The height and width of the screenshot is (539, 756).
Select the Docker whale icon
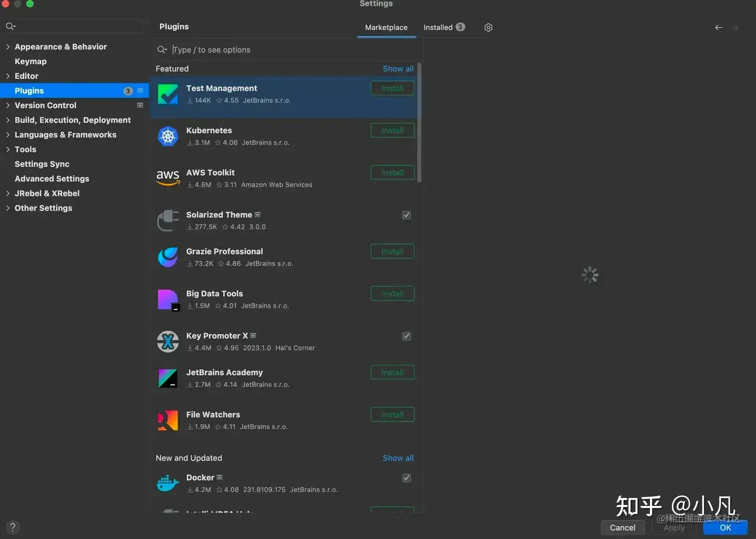(168, 483)
